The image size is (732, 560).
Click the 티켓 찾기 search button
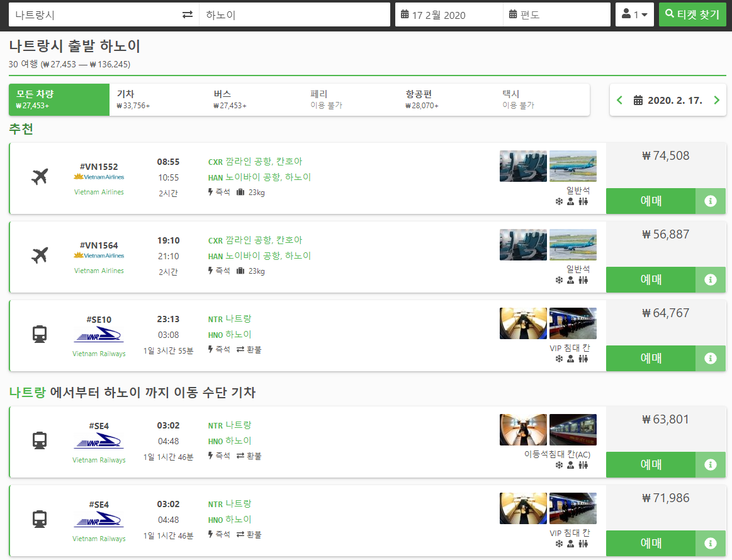692,14
